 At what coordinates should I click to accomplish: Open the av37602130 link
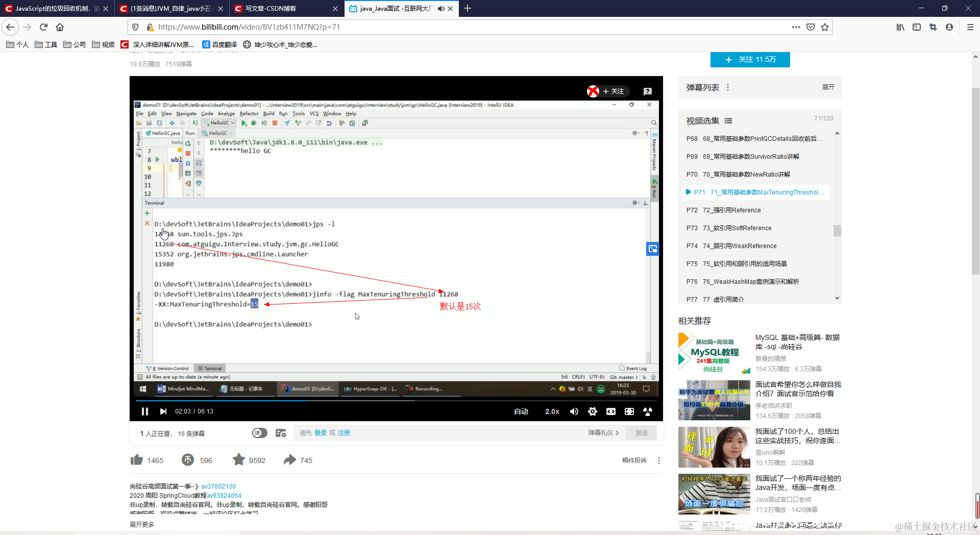(218, 487)
